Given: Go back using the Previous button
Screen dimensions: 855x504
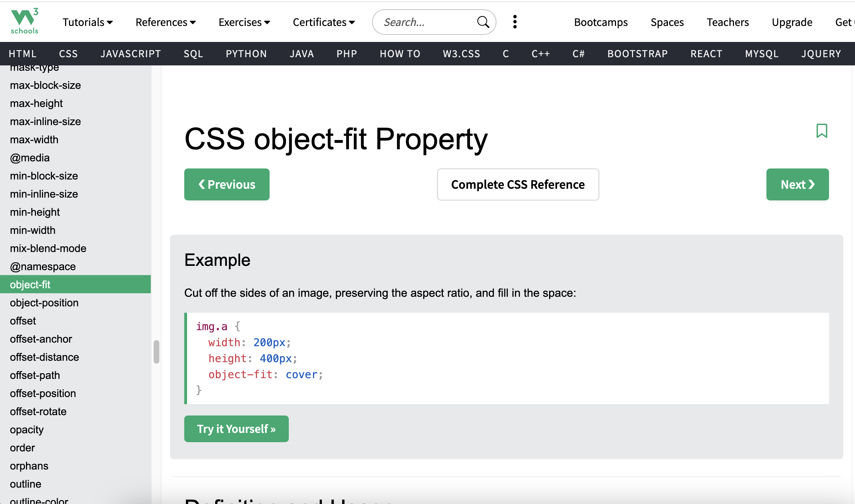Looking at the screenshot, I should [x=227, y=184].
